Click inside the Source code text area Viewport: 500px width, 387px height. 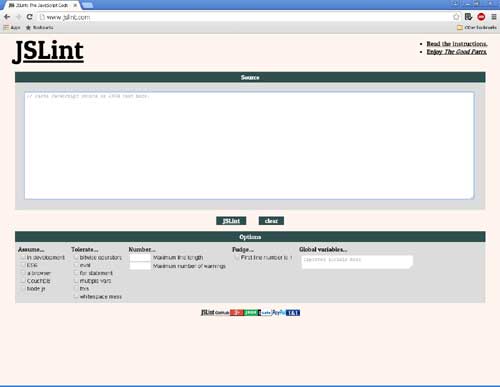pos(249,146)
